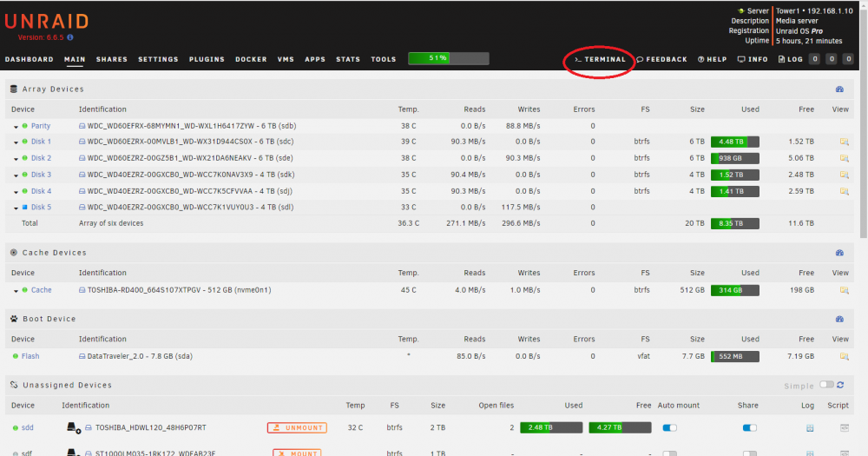Toggle the Simple view switch in Unassigned Devices
Viewport: 868px width, 456px height.
tap(826, 385)
